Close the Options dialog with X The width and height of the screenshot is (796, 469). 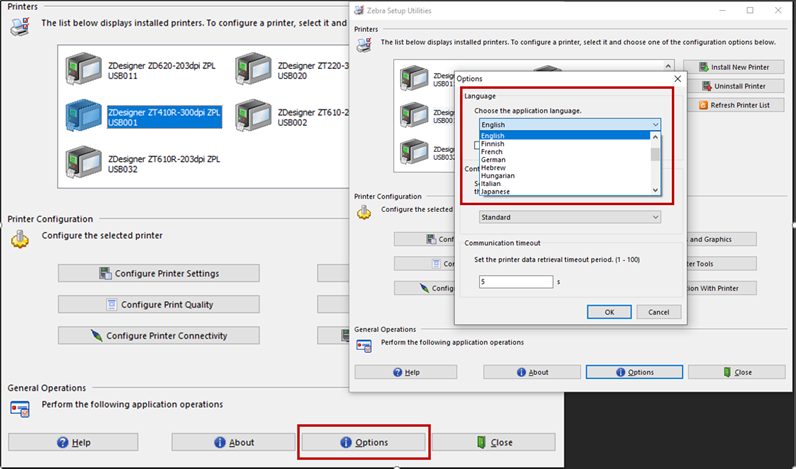tap(677, 79)
